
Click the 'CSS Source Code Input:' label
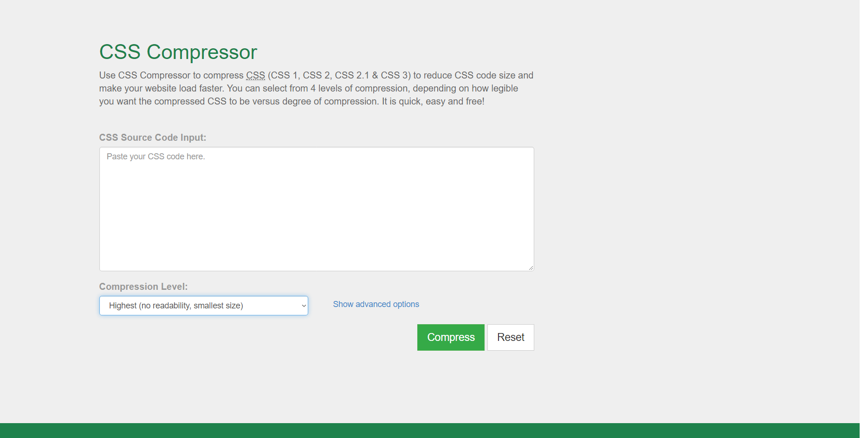click(x=153, y=137)
